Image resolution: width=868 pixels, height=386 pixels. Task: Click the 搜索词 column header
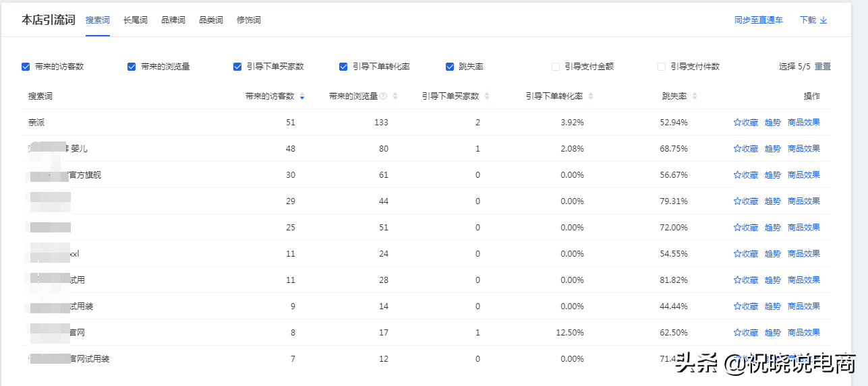40,96
